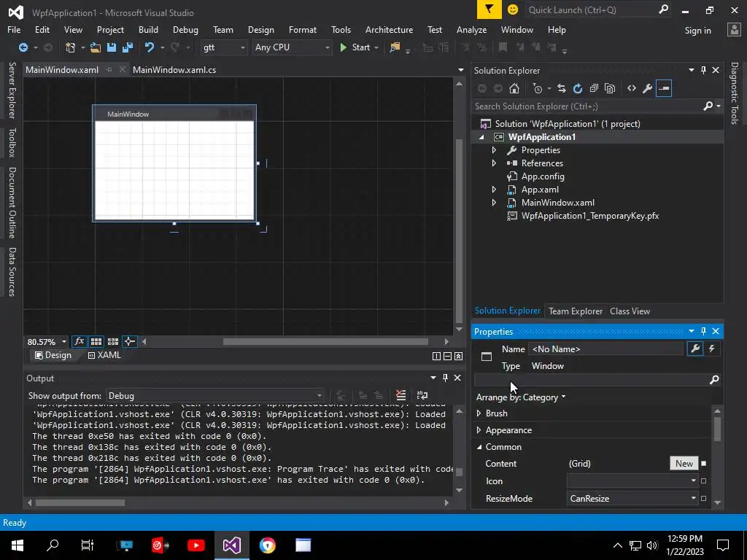Click the Start debugging button
The image size is (747, 560).
[x=356, y=47]
